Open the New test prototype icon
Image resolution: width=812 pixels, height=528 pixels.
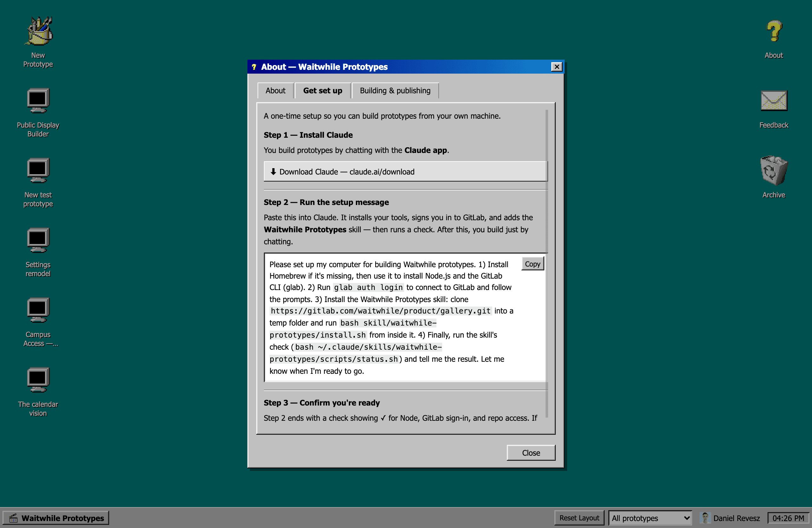(38, 182)
